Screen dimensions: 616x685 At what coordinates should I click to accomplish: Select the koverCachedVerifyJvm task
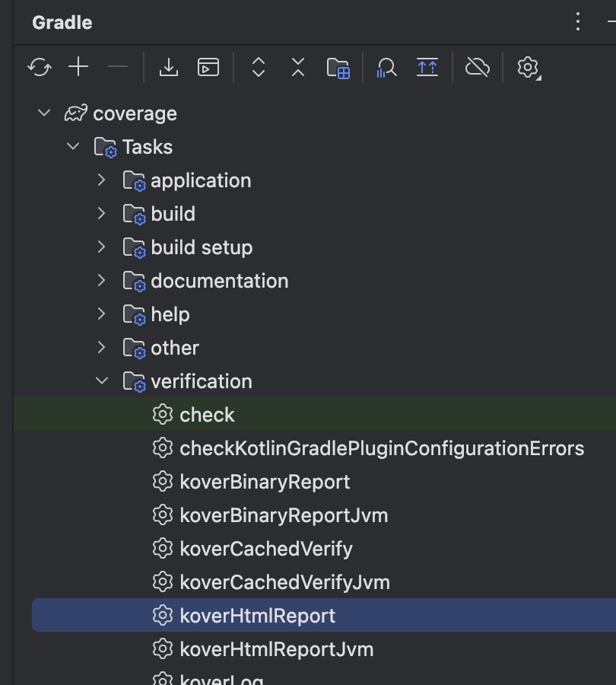[284, 583]
